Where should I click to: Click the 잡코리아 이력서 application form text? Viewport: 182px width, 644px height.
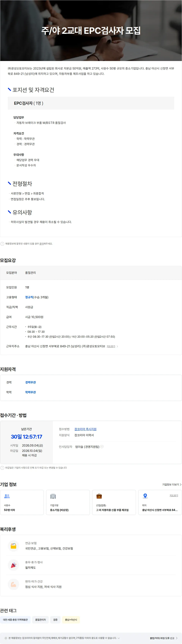pos(84,435)
